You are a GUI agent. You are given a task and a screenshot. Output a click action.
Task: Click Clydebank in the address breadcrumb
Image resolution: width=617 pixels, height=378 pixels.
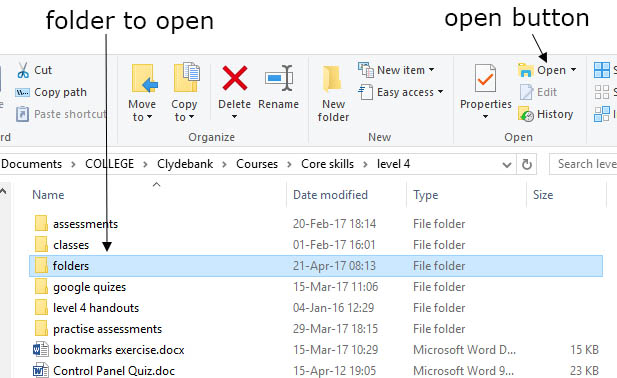[x=185, y=164]
